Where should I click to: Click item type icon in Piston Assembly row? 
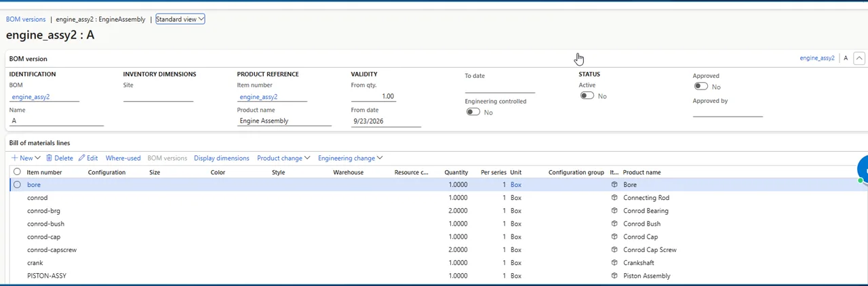click(614, 276)
